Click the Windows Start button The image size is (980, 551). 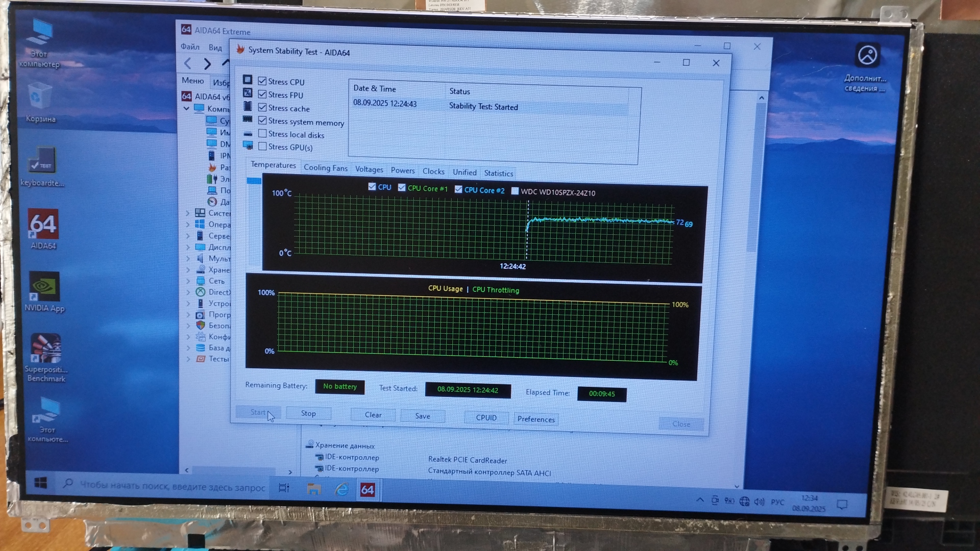[x=41, y=483]
